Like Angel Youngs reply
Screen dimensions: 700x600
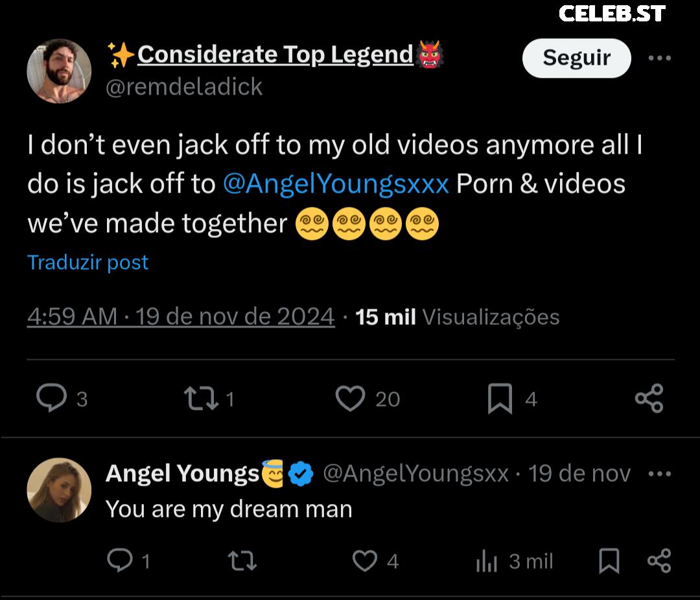[x=365, y=560]
